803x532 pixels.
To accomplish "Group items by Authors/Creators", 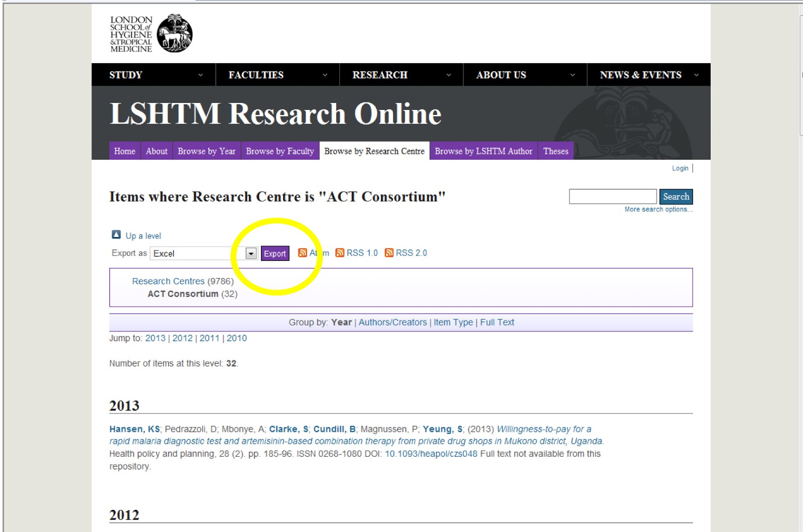I will 392,322.
